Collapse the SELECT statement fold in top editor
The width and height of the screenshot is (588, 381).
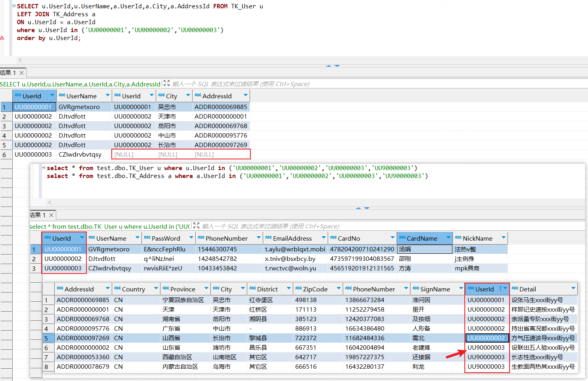pos(14,6)
